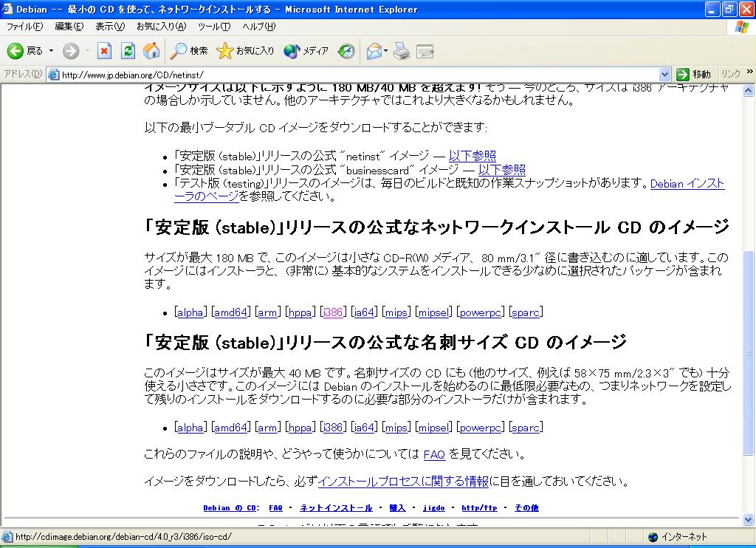This screenshot has width=756, height=548.
Task: Open the View (表示) menu
Action: (x=109, y=27)
